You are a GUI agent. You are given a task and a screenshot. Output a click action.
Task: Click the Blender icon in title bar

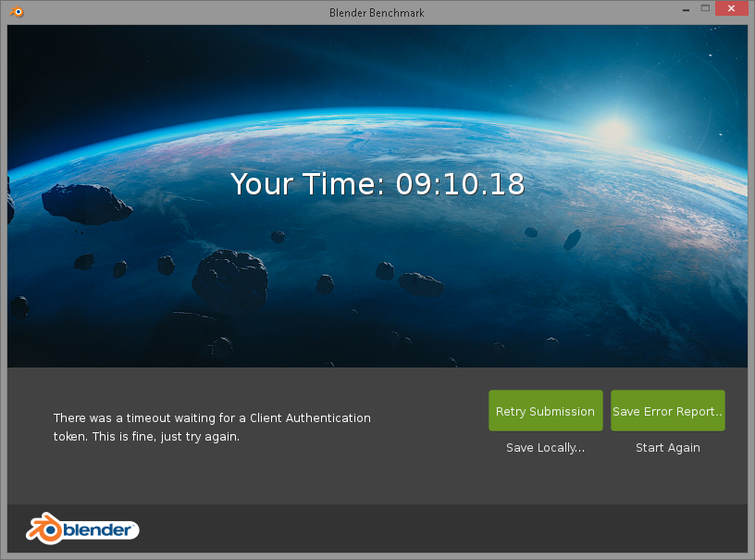click(x=17, y=11)
